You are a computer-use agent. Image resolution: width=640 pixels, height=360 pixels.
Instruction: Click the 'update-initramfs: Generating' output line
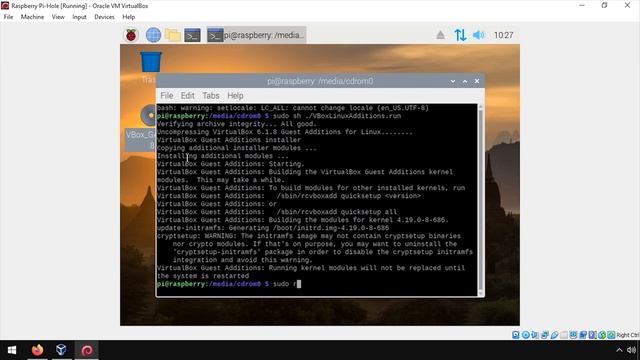[273, 228]
